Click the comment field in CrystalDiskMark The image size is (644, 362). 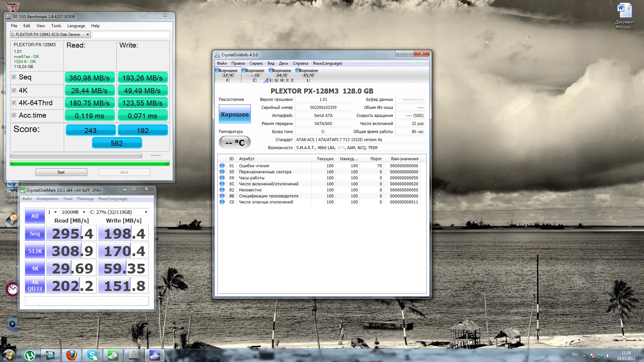pyautogui.click(x=87, y=301)
